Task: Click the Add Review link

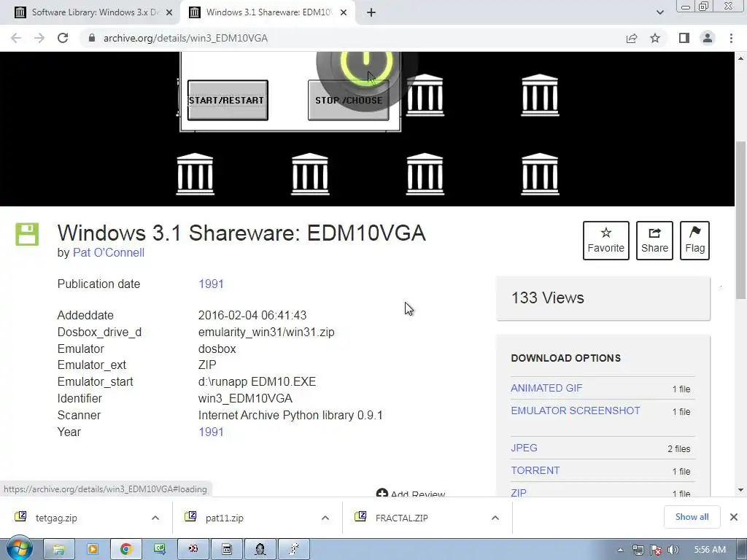Action: (x=411, y=494)
